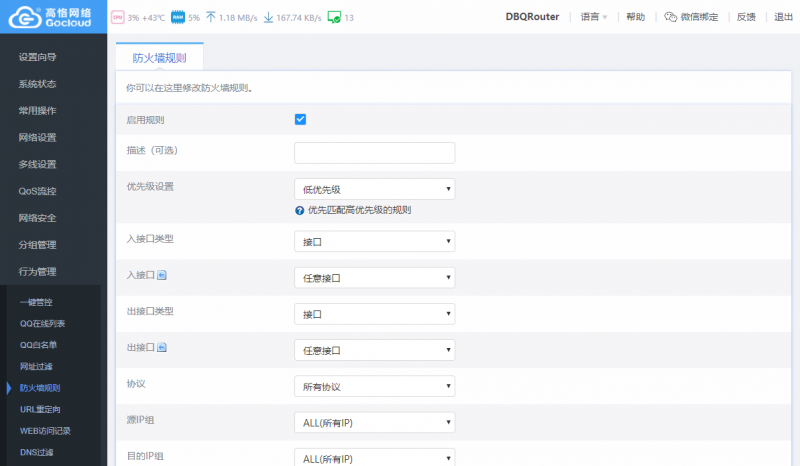Click the 微信绑定 link

pyautogui.click(x=699, y=17)
